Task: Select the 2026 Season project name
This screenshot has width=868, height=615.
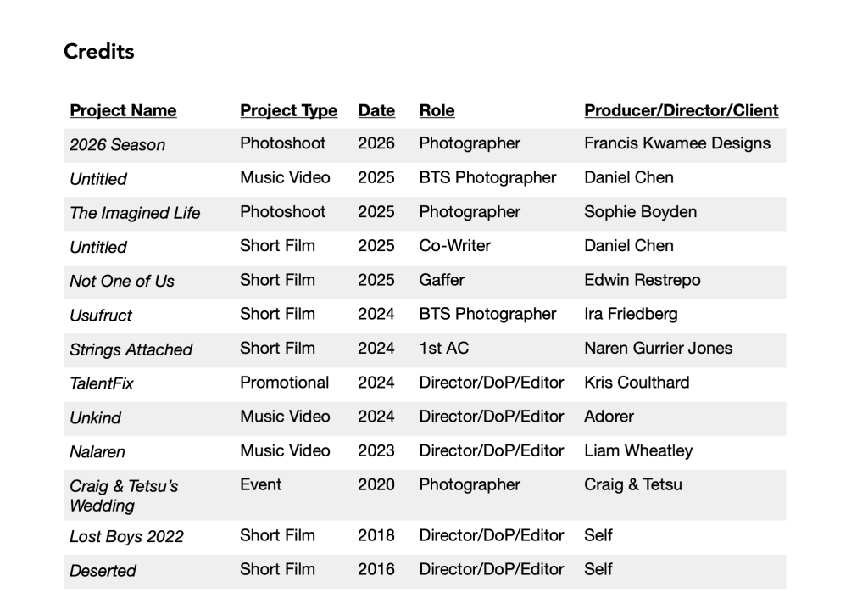Action: tap(117, 145)
